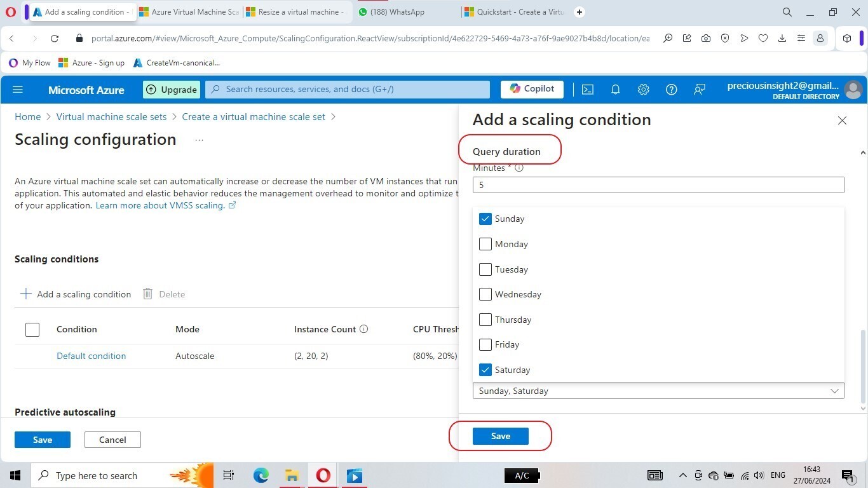Open a new browser tab

click(x=580, y=12)
